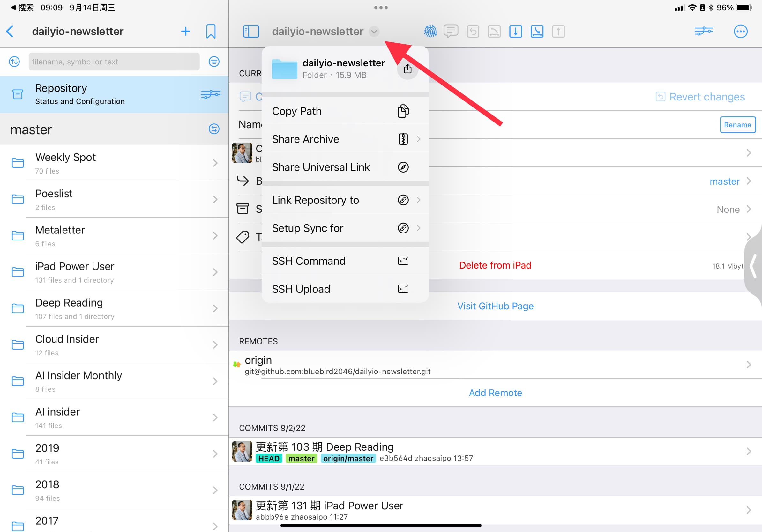Screen dimensions: 762x532
Task: Tap the Share Universal Link compass icon
Action: point(403,167)
